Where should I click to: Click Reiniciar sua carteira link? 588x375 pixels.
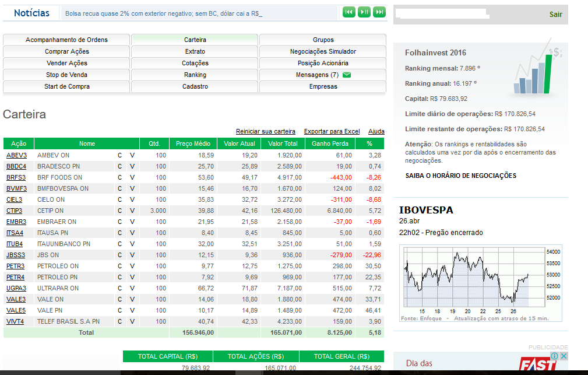(266, 131)
